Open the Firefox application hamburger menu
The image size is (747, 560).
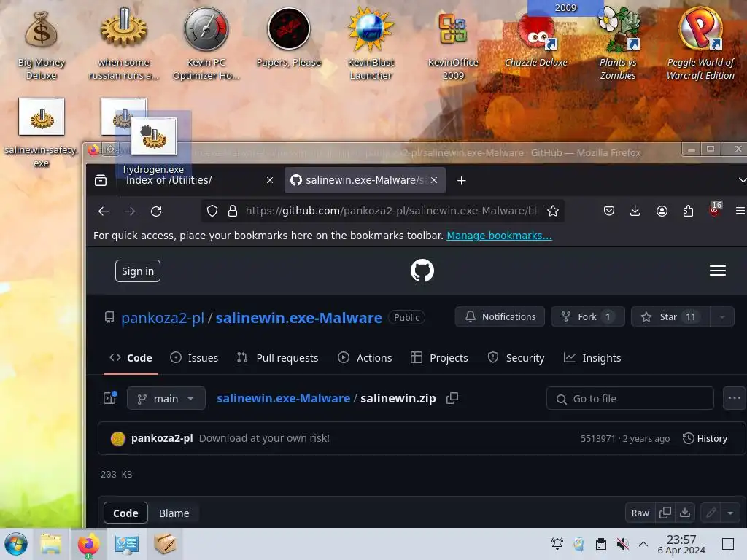pyautogui.click(x=740, y=211)
